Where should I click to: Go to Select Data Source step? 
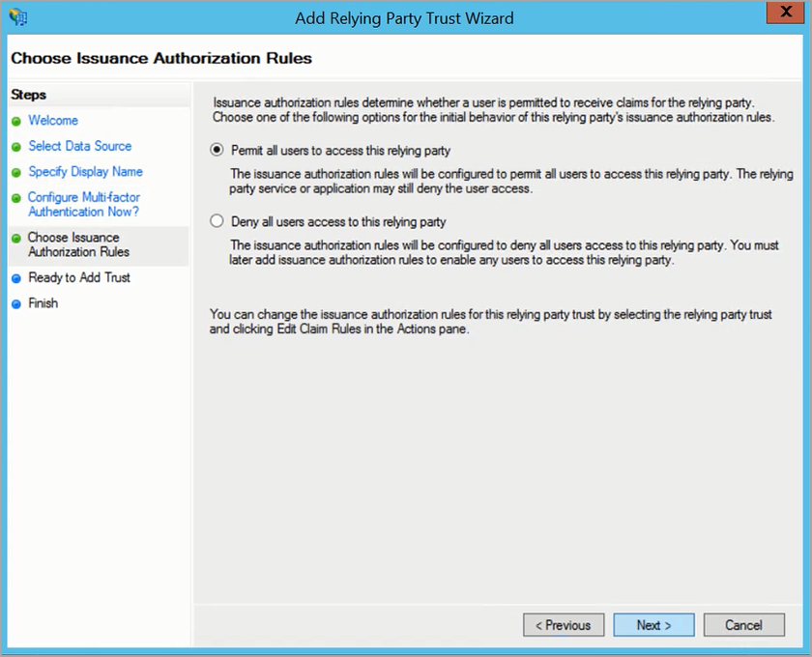79,146
